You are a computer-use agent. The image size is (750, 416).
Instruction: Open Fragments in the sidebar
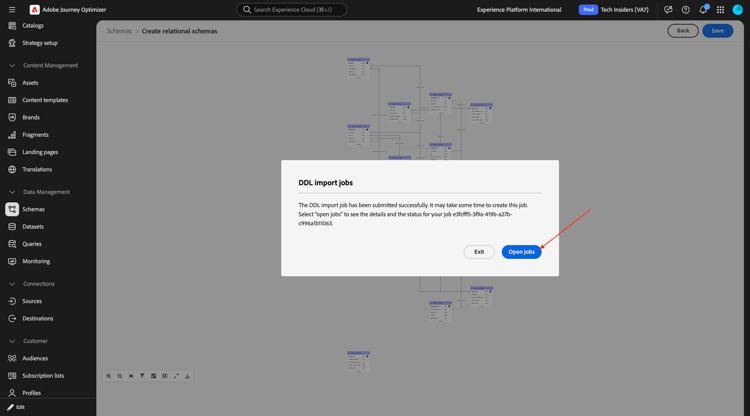coord(35,135)
